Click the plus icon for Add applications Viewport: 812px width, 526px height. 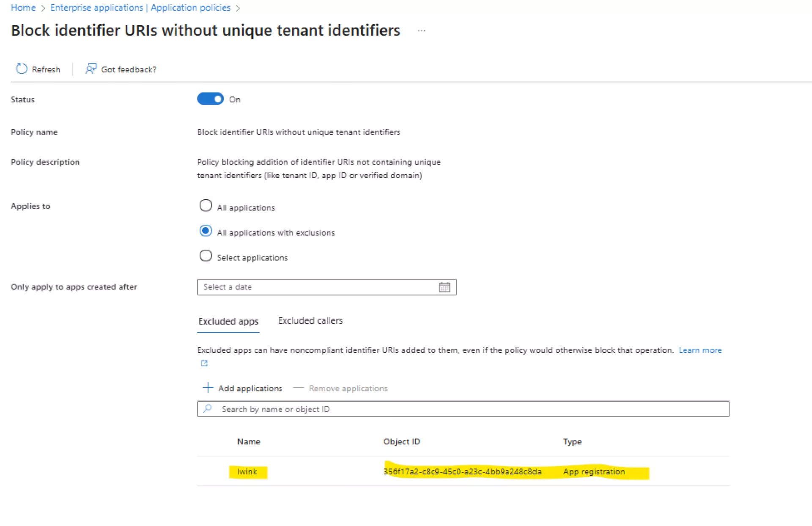208,388
